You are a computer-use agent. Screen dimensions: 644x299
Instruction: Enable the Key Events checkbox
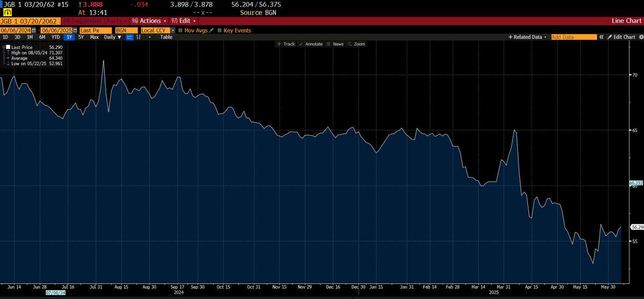(219, 31)
